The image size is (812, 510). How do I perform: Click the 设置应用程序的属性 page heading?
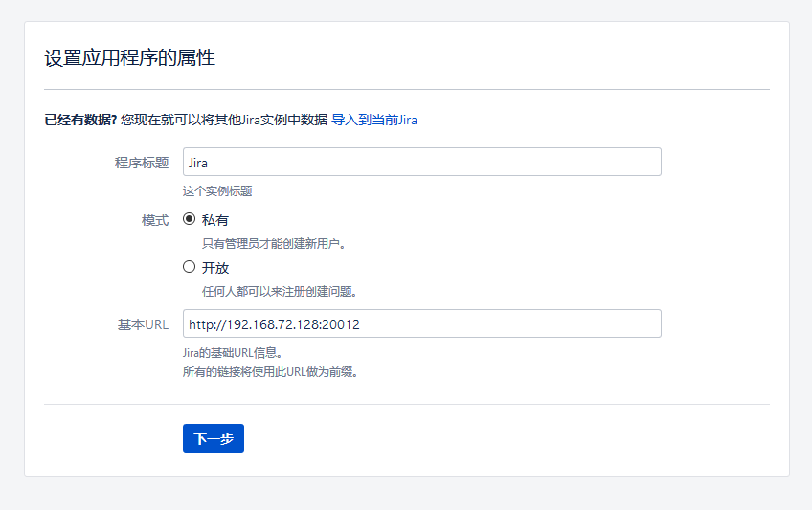[x=129, y=57]
